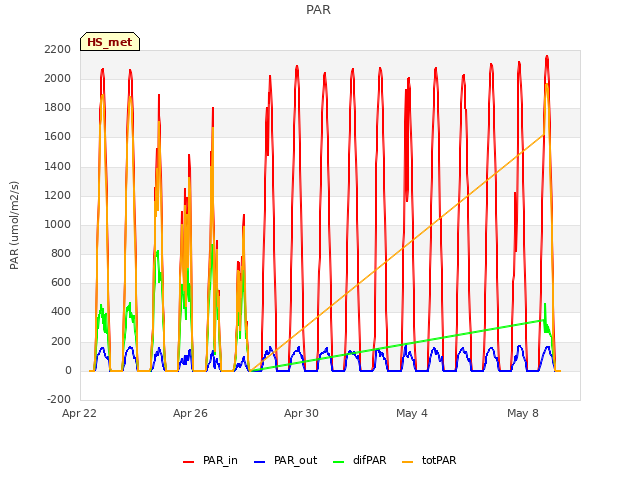Click the 1600 y-axis tick label
Image resolution: width=640 pixels, height=480 pixels.
click(58, 137)
